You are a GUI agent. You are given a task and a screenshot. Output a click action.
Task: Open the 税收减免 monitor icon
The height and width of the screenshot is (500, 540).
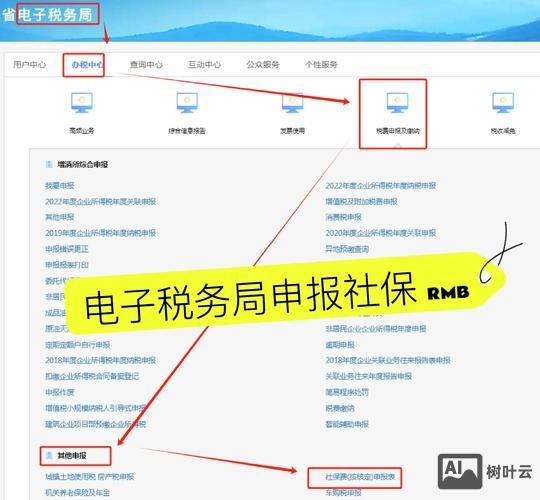[503, 102]
